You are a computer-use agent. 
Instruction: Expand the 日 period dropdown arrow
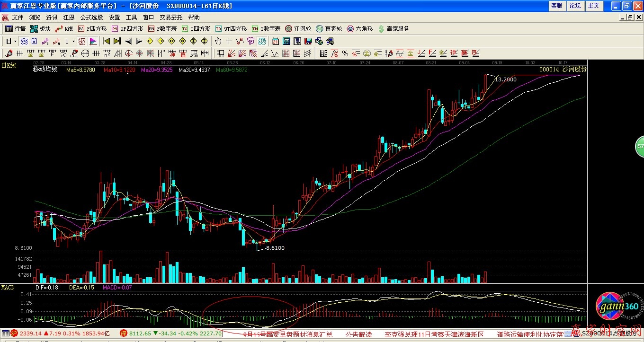pyautogui.click(x=15, y=41)
